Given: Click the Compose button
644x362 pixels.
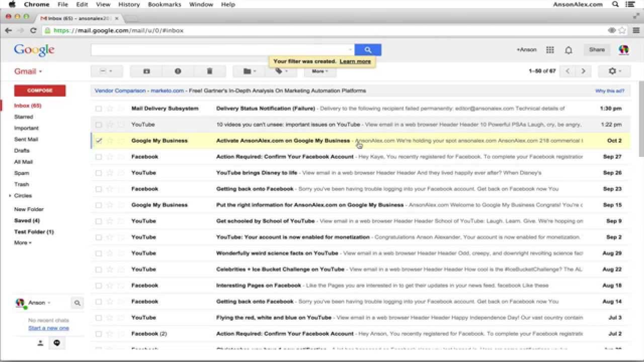Looking at the screenshot, I should [x=40, y=90].
